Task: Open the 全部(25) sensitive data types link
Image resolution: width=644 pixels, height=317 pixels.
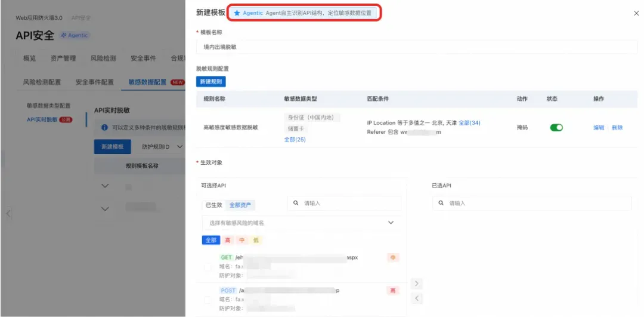Action: [x=295, y=139]
